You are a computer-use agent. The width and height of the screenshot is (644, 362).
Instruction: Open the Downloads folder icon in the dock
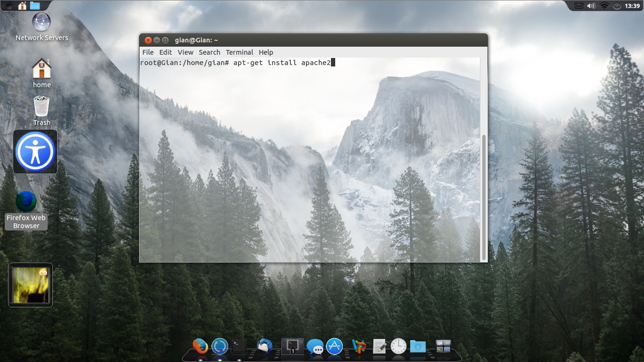[417, 346]
